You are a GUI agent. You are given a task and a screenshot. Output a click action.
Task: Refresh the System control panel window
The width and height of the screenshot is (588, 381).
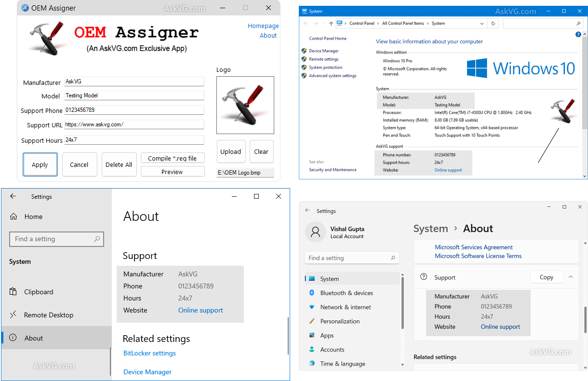point(493,23)
